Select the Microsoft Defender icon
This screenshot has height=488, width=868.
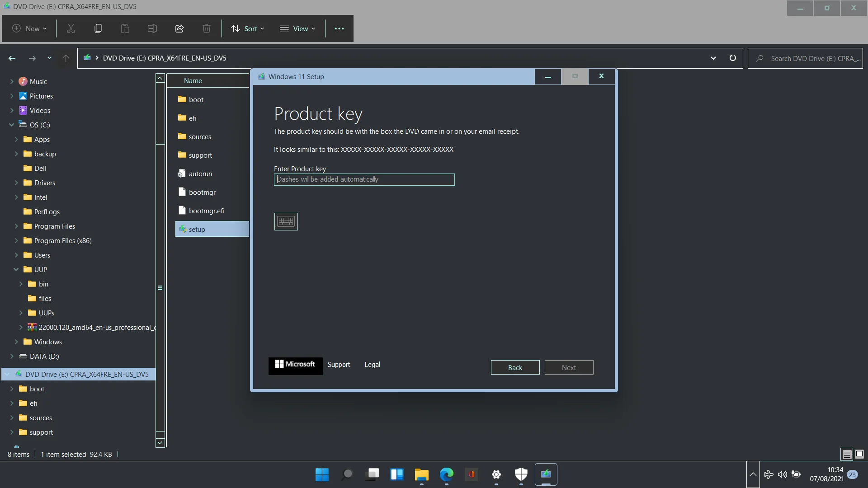tap(521, 474)
